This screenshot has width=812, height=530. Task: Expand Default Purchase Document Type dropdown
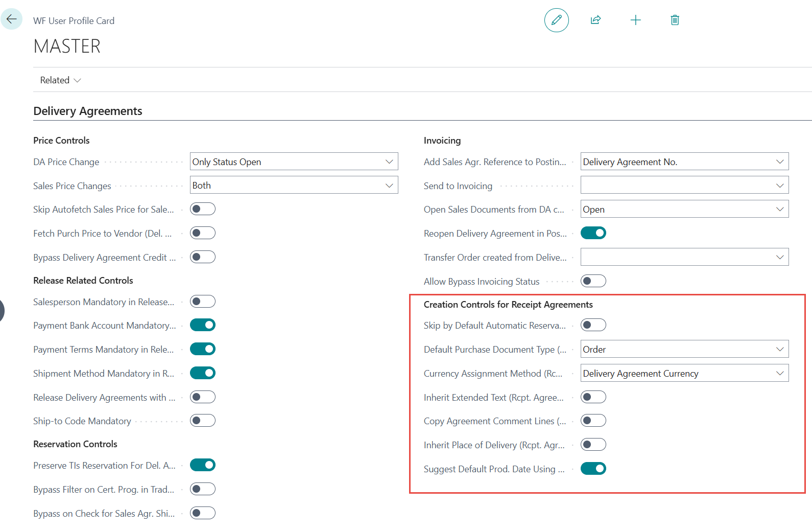click(x=684, y=350)
